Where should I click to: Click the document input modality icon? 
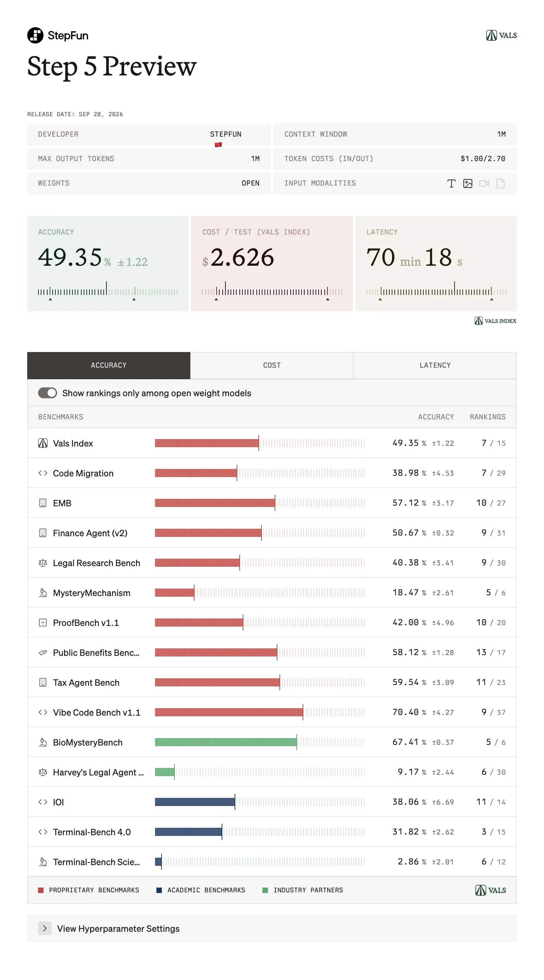coord(500,184)
